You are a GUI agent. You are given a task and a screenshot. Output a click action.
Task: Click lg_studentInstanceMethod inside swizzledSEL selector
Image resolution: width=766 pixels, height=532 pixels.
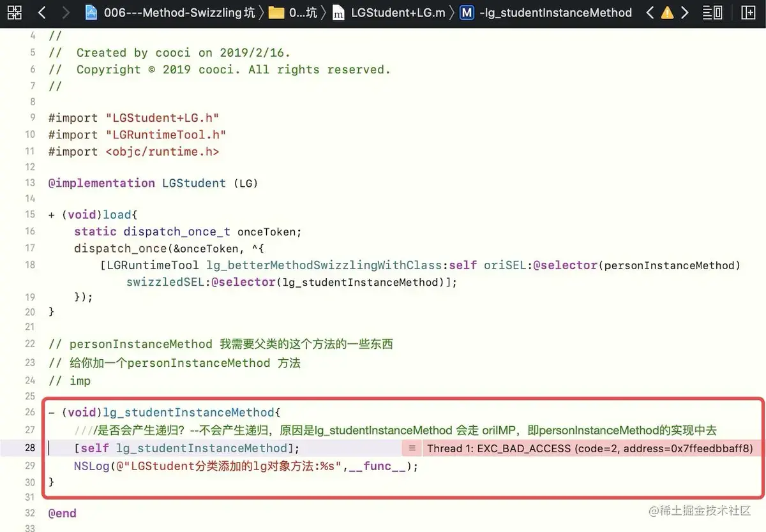361,282
